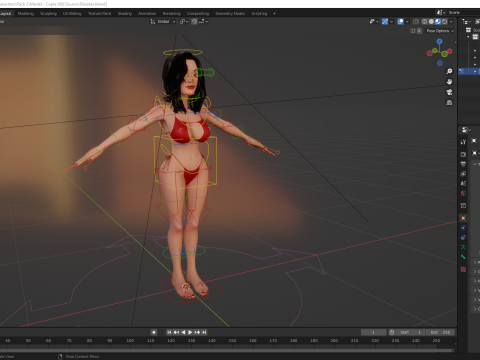Switch to the Geometry Nodes workspace

pos(230,13)
